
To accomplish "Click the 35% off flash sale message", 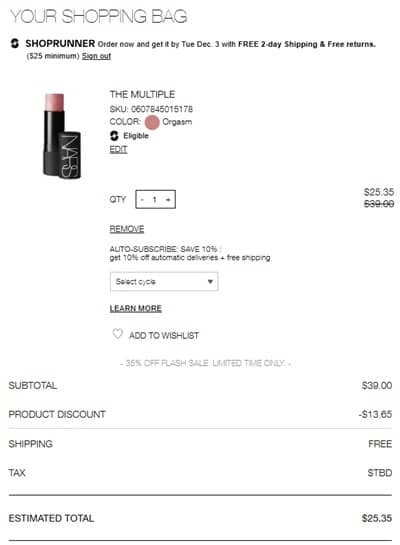I will (x=205, y=363).
